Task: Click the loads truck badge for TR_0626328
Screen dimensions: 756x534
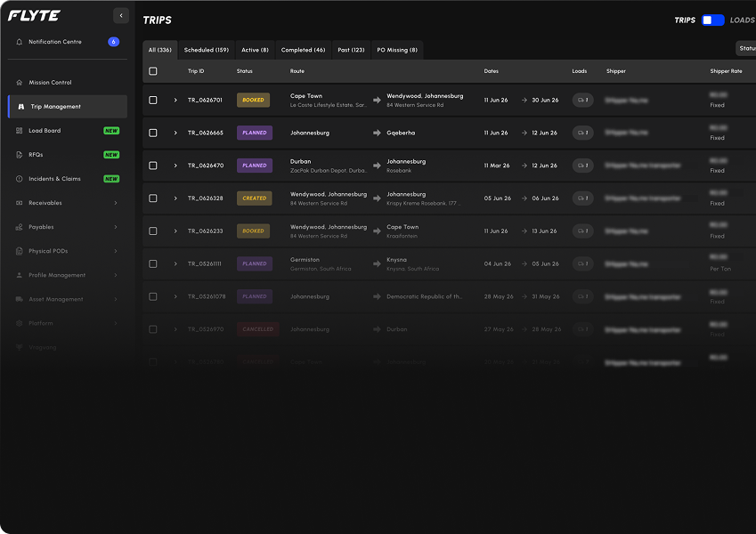Action: [x=582, y=198]
